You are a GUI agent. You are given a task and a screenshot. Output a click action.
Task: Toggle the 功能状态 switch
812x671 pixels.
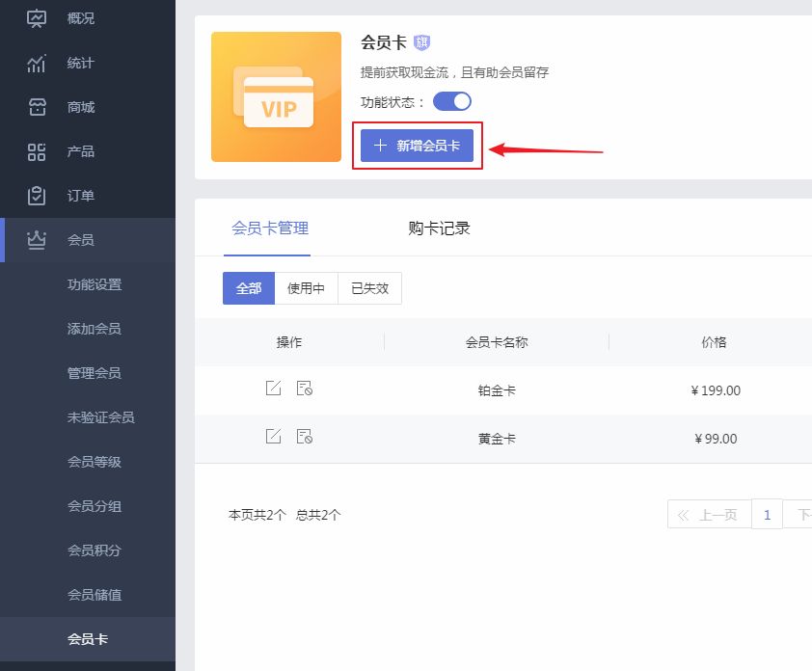(x=451, y=101)
